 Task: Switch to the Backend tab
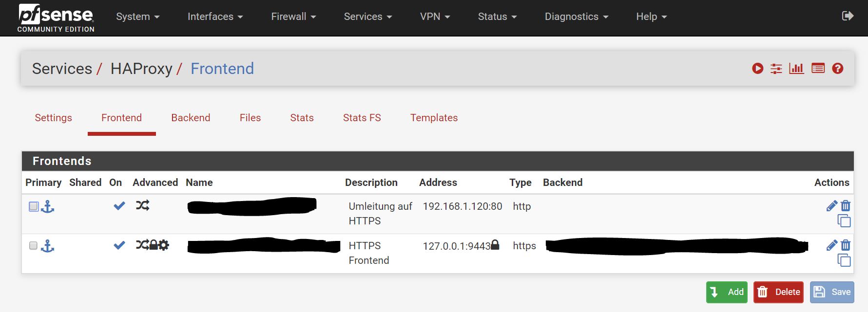[191, 118]
